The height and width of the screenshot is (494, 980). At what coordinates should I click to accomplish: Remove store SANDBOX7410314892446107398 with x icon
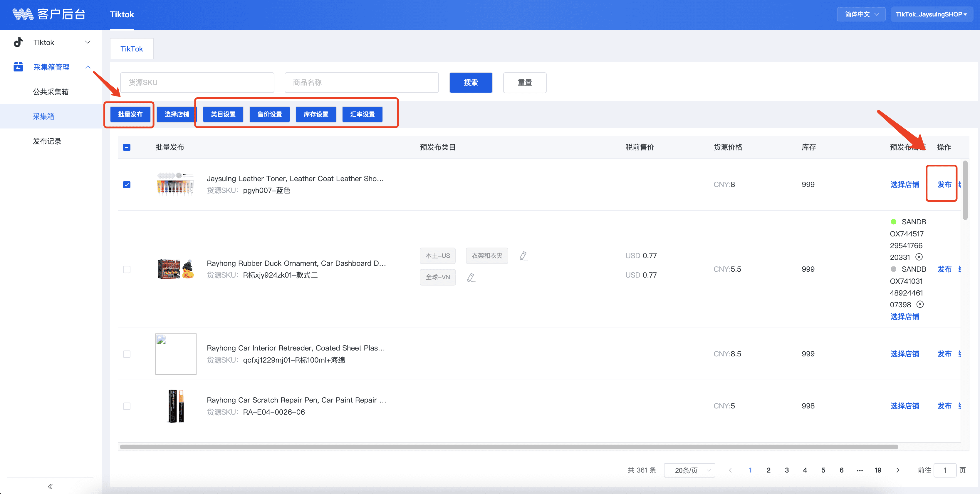(920, 304)
